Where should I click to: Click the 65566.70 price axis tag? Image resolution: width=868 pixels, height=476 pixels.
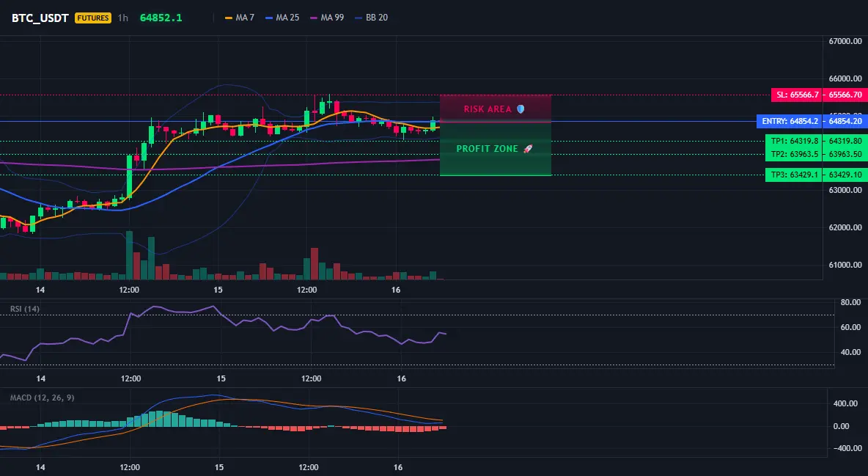coord(845,95)
